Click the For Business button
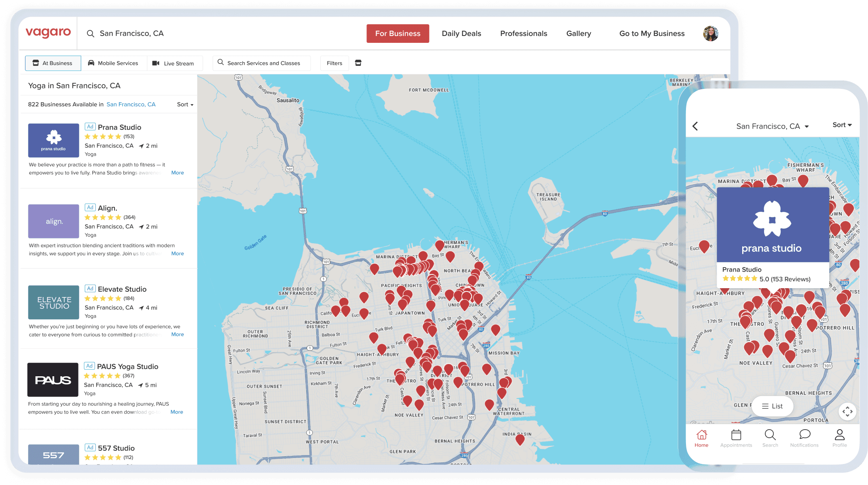868x485 pixels. point(398,34)
